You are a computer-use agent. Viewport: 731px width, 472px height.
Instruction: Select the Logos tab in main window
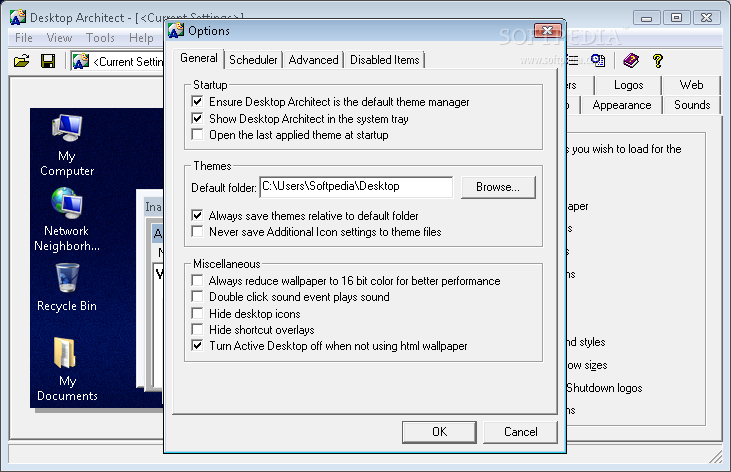(x=628, y=85)
